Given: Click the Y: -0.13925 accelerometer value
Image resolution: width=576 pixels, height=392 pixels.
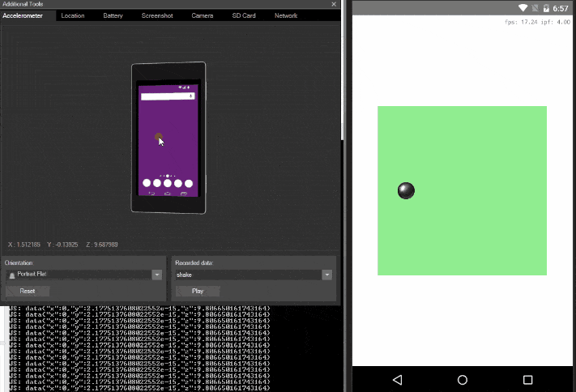Looking at the screenshot, I should pos(62,245).
